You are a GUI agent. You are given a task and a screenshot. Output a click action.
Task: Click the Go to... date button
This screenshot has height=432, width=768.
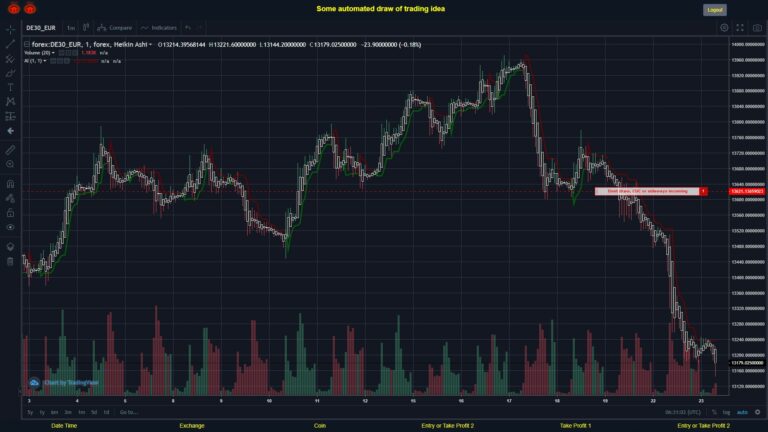tap(129, 412)
